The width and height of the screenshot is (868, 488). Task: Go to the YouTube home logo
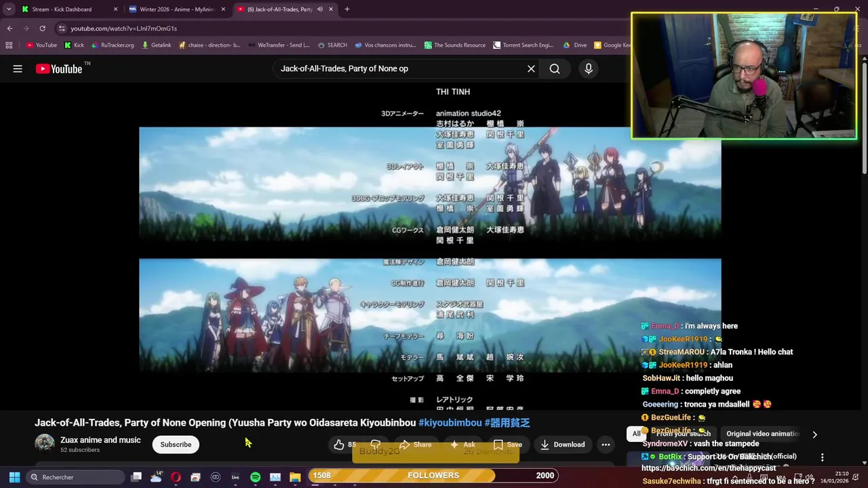(x=59, y=68)
